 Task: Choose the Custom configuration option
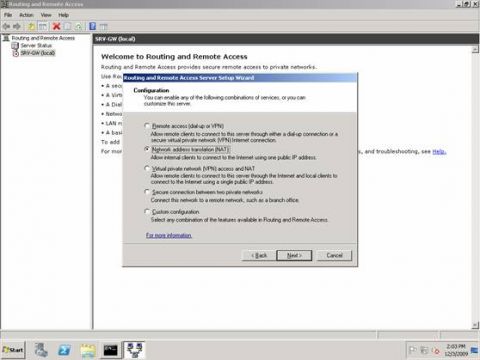tap(147, 212)
